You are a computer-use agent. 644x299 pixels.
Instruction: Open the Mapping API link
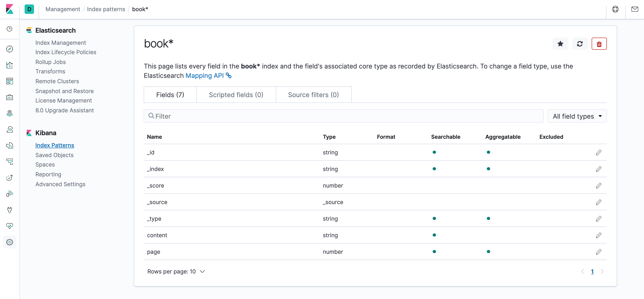[x=204, y=75]
